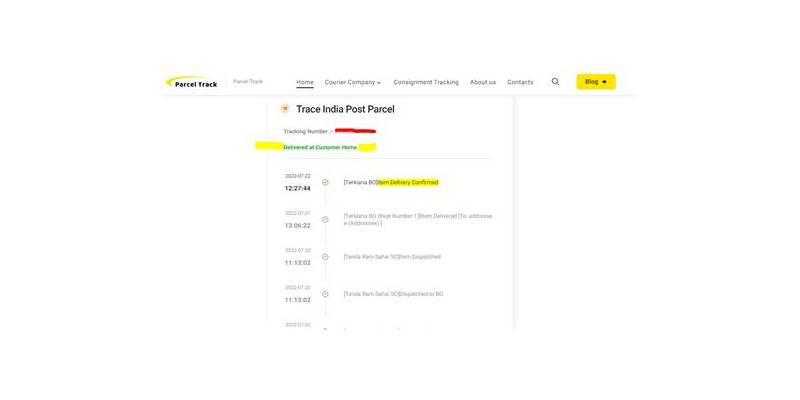Click the 12:27:44 timestamp
This screenshot has height=400, width=800.
click(297, 188)
